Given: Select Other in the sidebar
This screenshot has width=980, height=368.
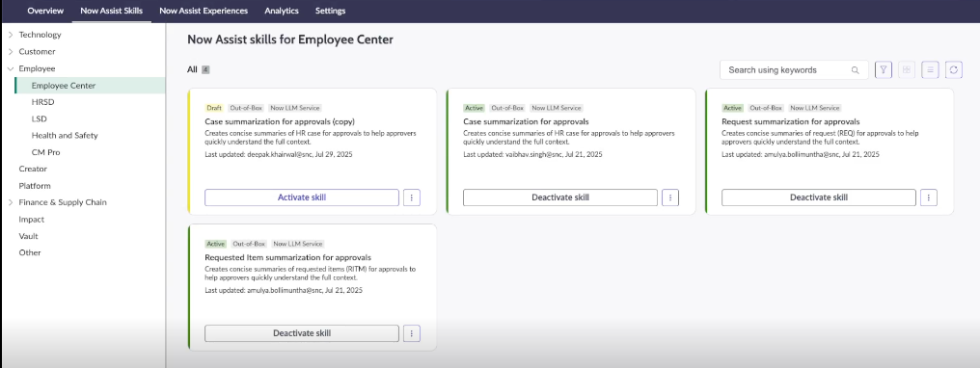Looking at the screenshot, I should point(29,252).
